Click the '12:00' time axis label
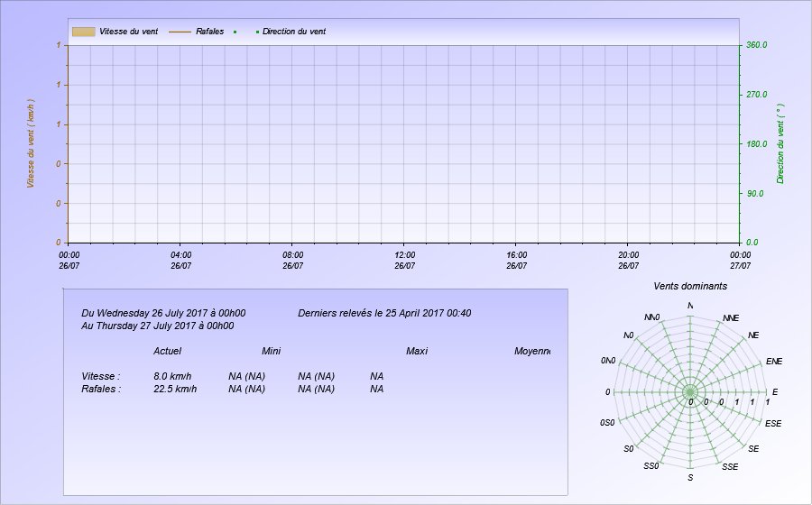Screen dimensions: 812x505 pos(404,255)
